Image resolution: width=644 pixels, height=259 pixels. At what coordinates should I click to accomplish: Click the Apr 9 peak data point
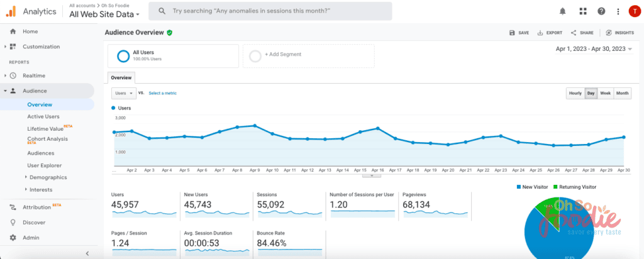click(x=255, y=126)
